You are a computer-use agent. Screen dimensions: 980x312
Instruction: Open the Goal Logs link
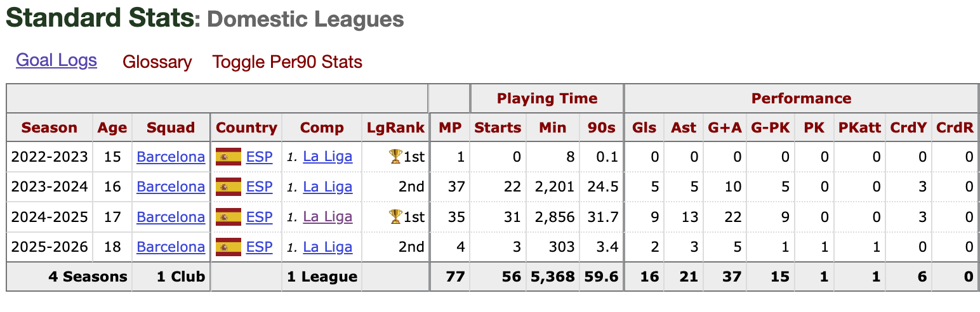tap(56, 60)
